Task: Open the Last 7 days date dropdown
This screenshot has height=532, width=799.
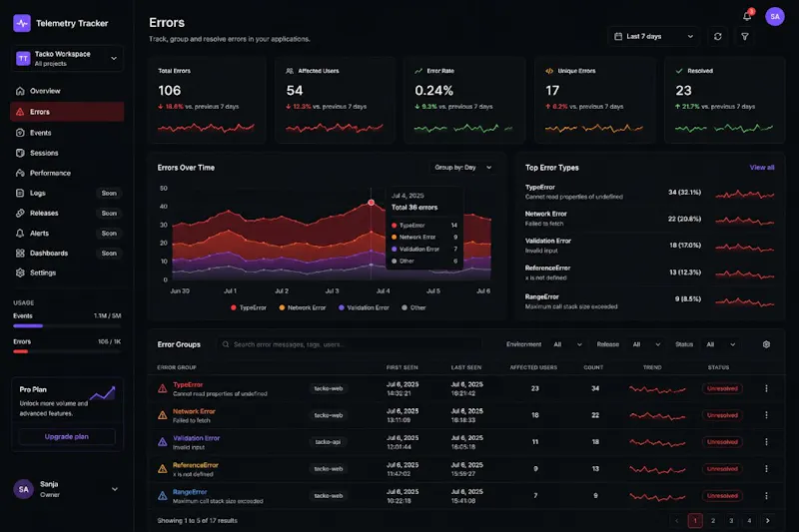Action: [x=654, y=37]
